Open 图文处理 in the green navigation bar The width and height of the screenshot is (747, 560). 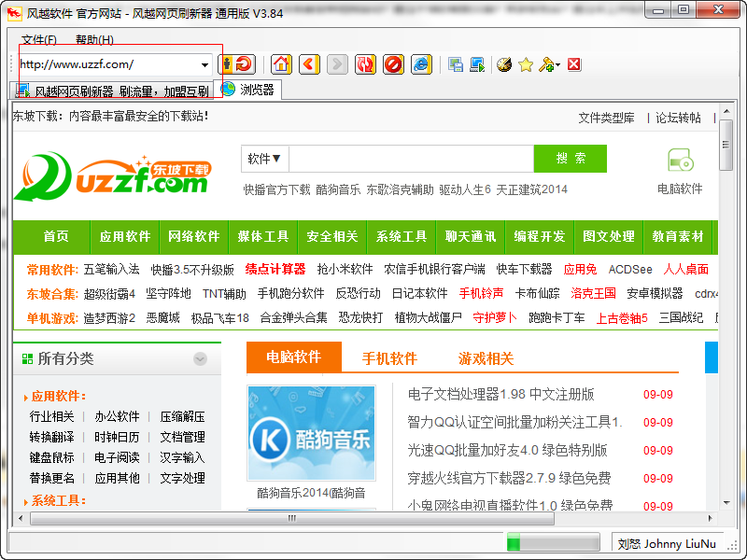click(x=609, y=237)
